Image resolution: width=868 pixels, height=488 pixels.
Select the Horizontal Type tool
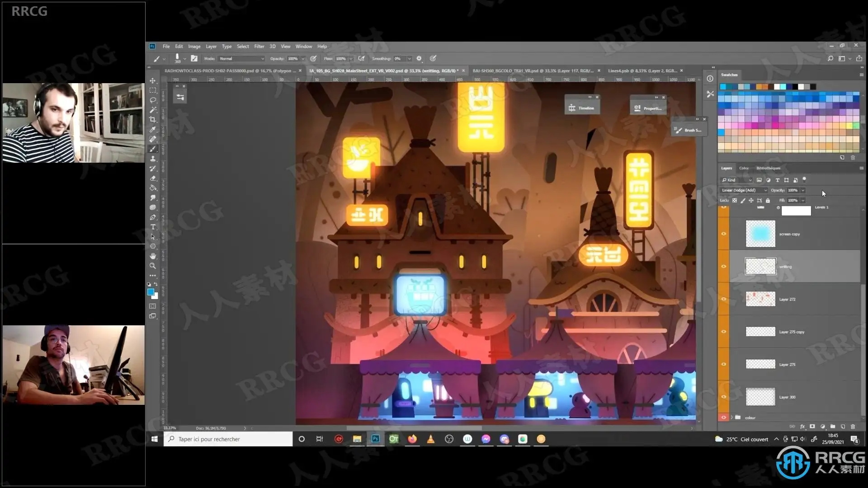pos(153,227)
